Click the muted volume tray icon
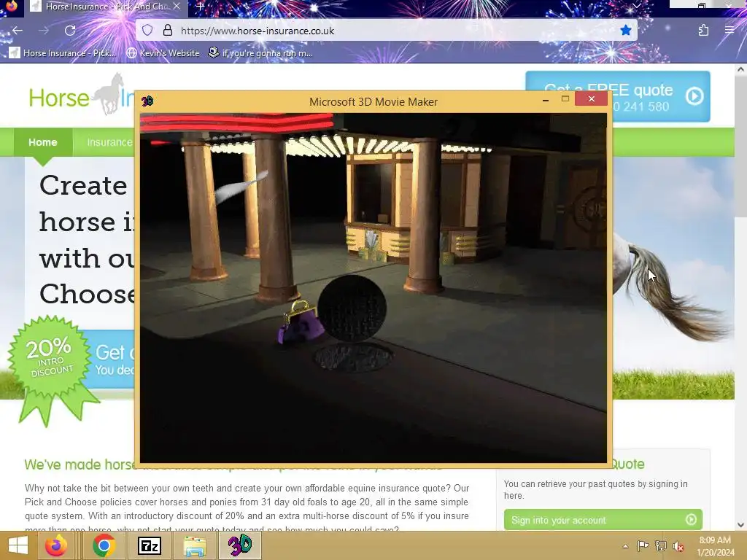This screenshot has height=560, width=747. (678, 546)
